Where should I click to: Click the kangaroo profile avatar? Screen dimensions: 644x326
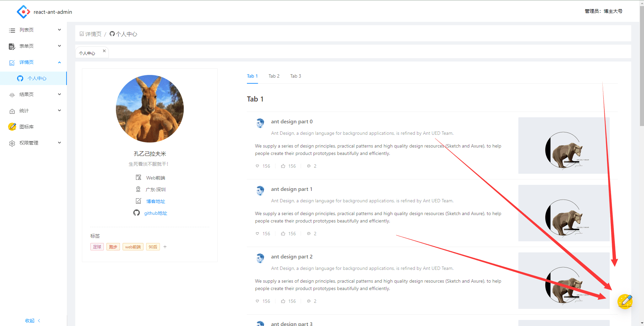[x=150, y=109]
